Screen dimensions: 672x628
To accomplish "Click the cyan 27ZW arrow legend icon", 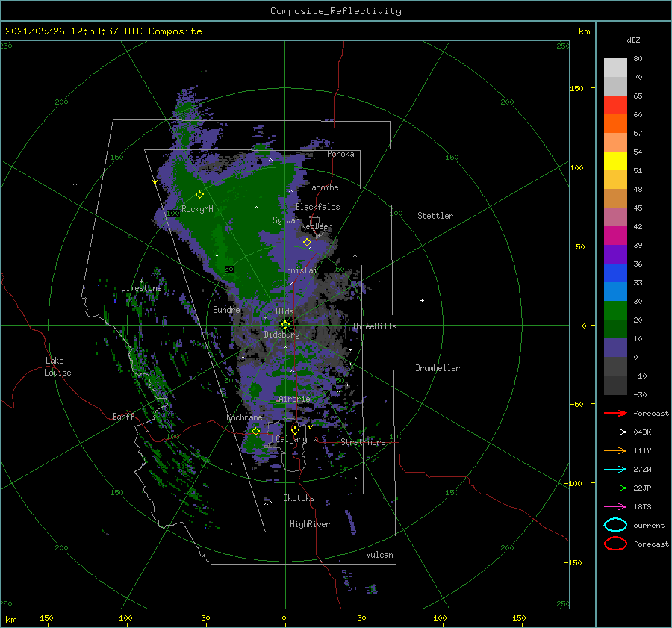I will click(x=615, y=470).
